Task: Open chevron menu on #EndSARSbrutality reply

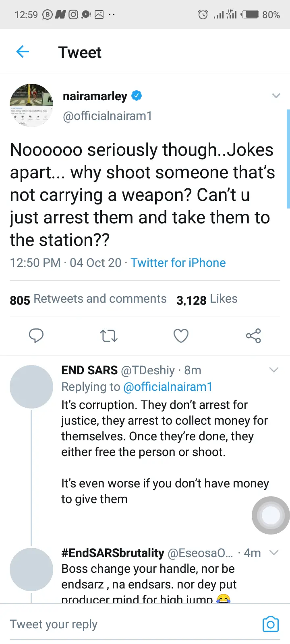Action: coord(274,553)
